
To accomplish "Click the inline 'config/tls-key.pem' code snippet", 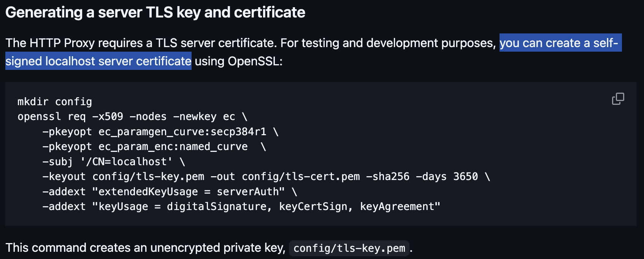I will pos(349,248).
